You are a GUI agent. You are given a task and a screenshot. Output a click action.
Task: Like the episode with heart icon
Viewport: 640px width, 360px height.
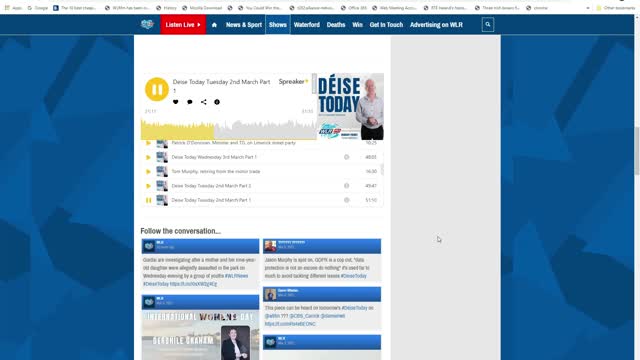coord(176,102)
